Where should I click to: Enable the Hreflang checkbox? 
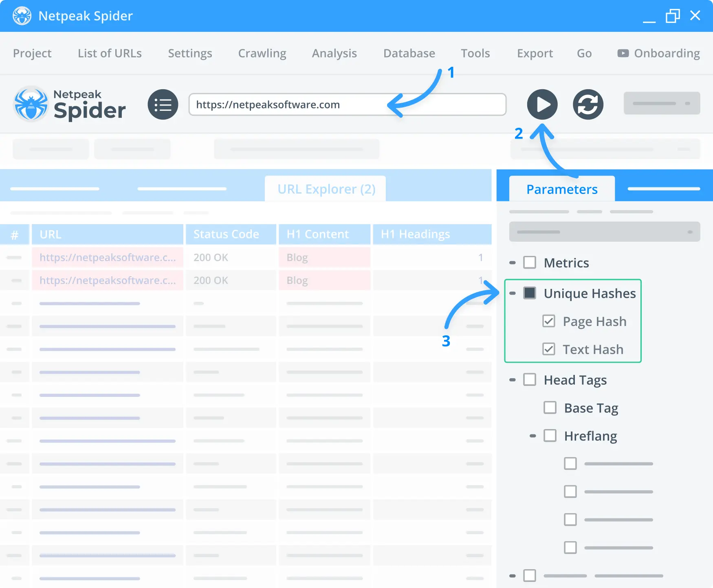tap(550, 436)
